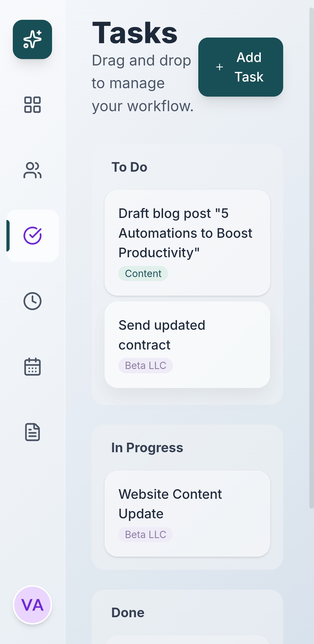This screenshot has width=314, height=644.
Task: Open the Send updated contract task card
Action: [187, 343]
